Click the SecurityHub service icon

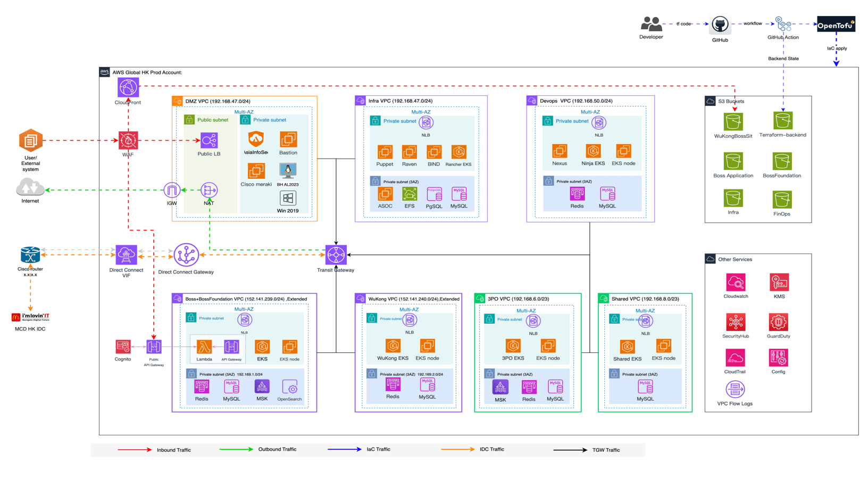[x=736, y=322]
